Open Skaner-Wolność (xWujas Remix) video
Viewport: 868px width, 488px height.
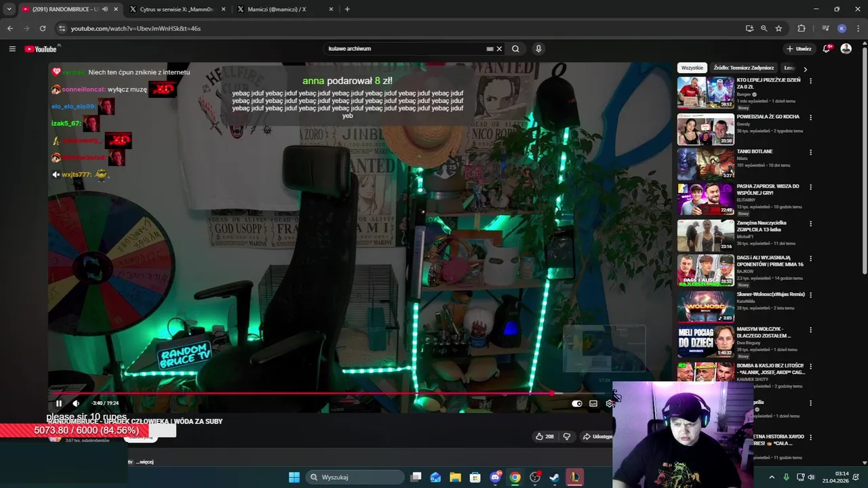point(705,306)
